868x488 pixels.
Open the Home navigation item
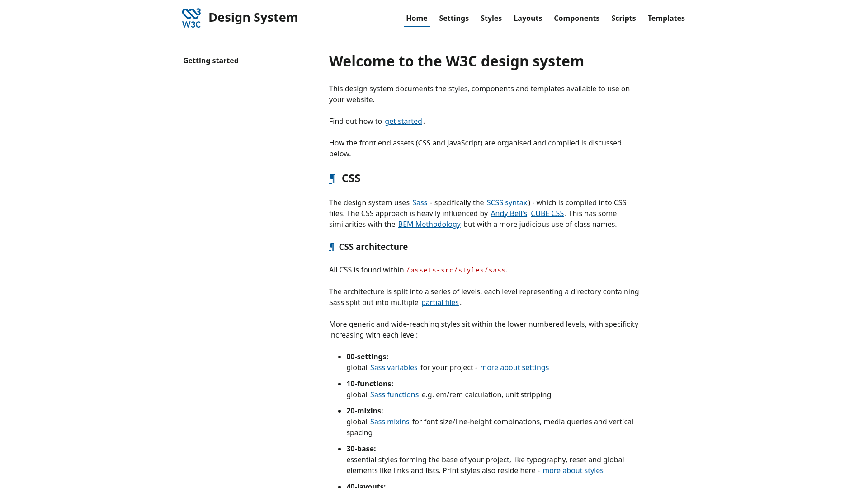[x=416, y=18]
